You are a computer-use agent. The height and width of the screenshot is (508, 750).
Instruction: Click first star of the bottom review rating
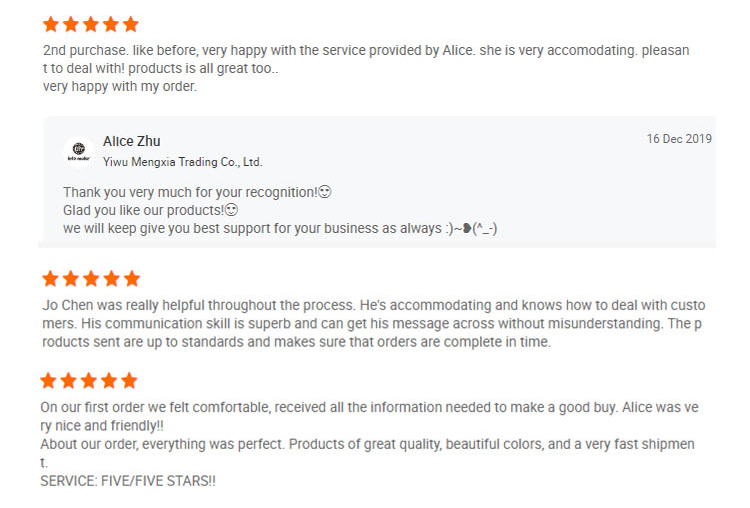click(49, 381)
